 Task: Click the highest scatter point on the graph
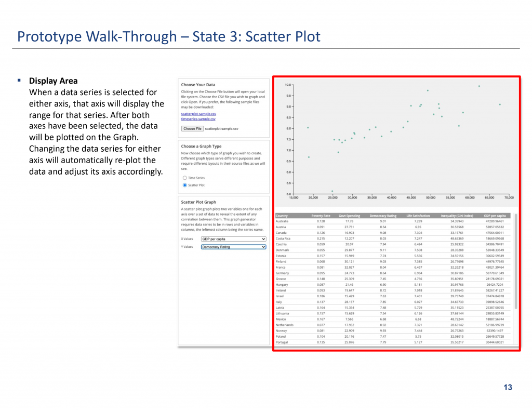pos(479,86)
